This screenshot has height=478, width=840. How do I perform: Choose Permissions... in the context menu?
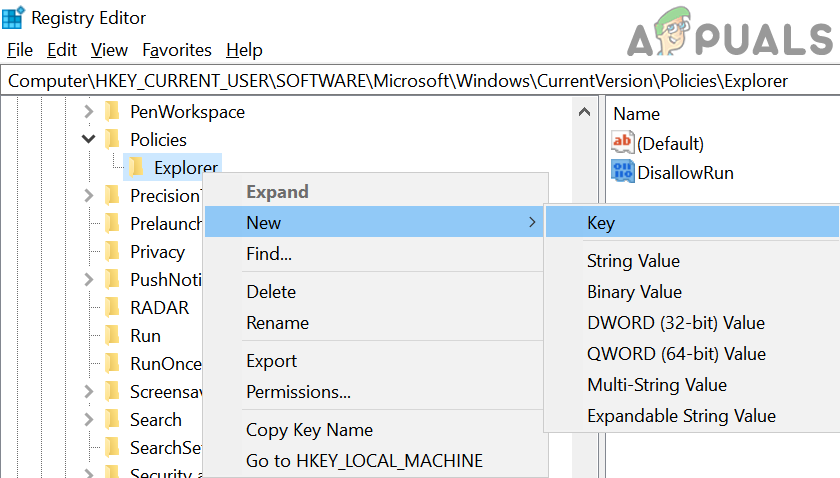pyautogui.click(x=374, y=392)
